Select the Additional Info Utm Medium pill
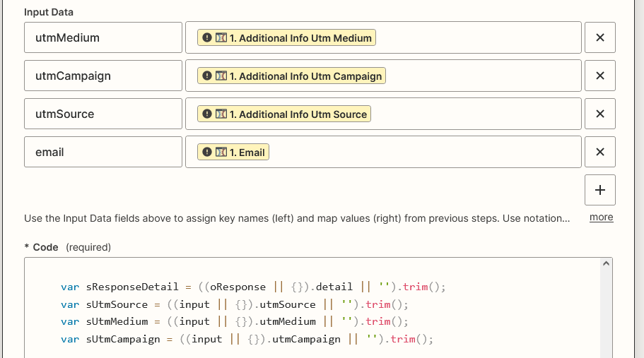 [x=286, y=37]
